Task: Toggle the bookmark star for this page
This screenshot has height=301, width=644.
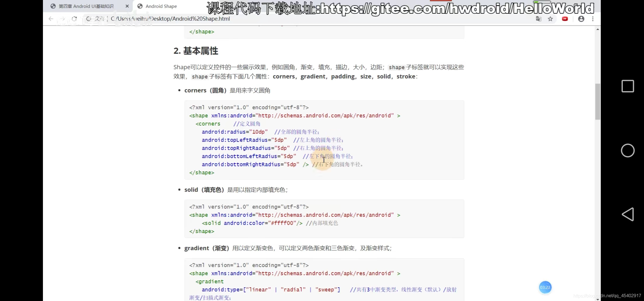Action: tap(551, 19)
